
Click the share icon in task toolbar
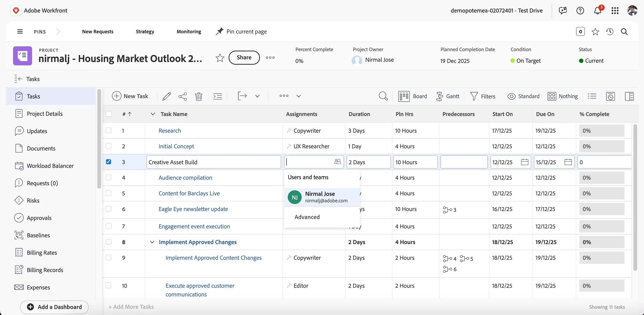(182, 96)
